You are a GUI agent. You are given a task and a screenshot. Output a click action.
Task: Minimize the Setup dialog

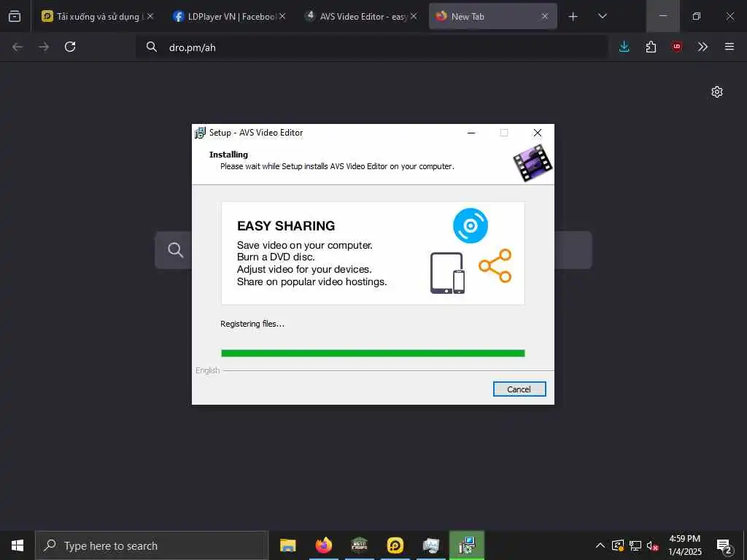pos(471,133)
